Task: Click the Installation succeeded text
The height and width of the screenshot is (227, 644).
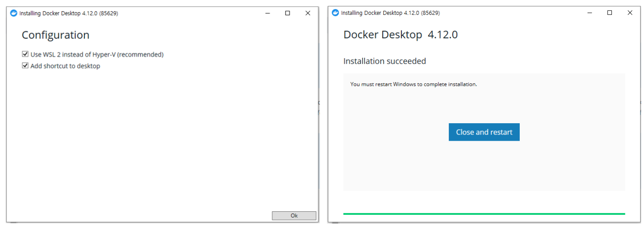Action: [x=385, y=61]
